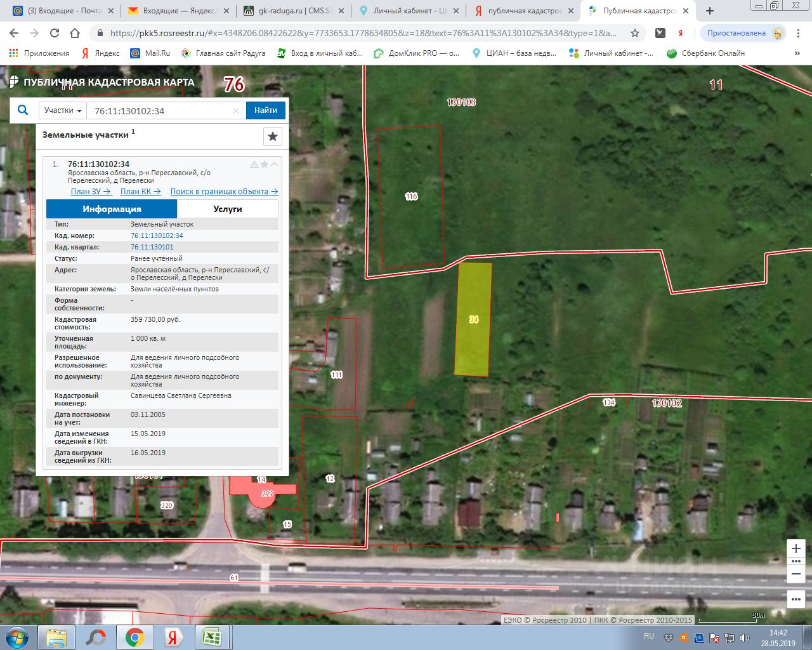812x650 pixels.
Task: Open the План ЗУ link
Action: coord(91,191)
